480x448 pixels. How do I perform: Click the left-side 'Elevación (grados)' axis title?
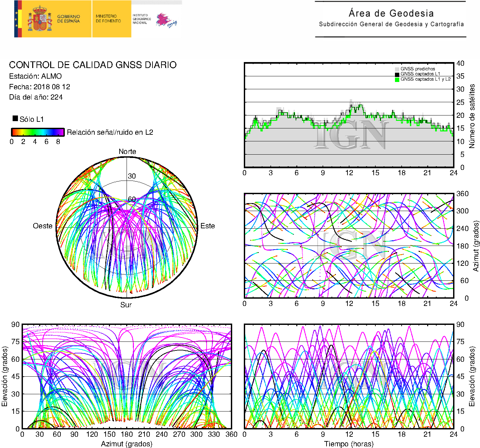point(5,376)
